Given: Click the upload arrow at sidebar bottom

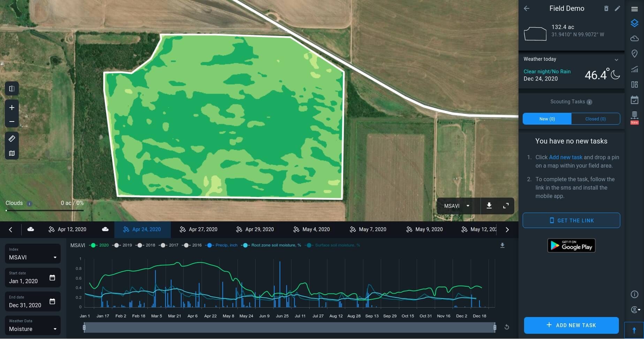Looking at the screenshot, I should point(634,330).
